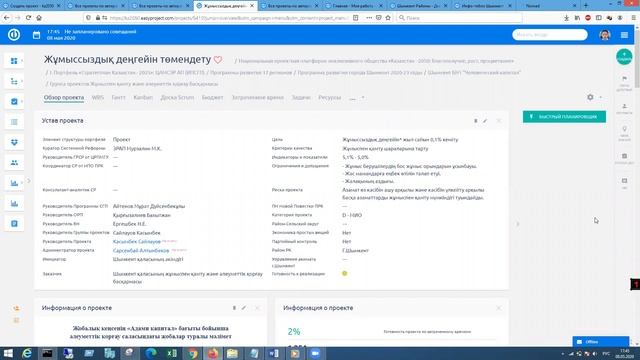640x360 pixels.
Task: Switch to the Доска Scrum tab
Action: point(177,98)
